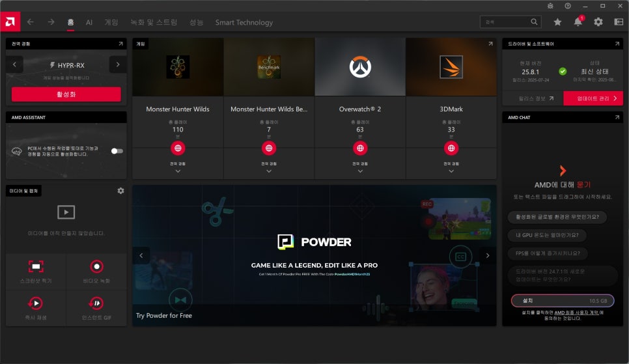Click the green up-to-date status checkmark
Screen dimensions: 629x364
(563, 72)
